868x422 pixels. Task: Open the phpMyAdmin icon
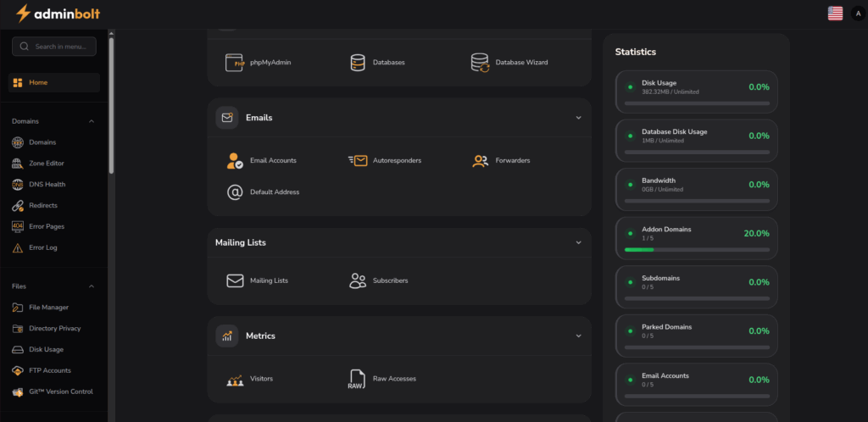235,62
